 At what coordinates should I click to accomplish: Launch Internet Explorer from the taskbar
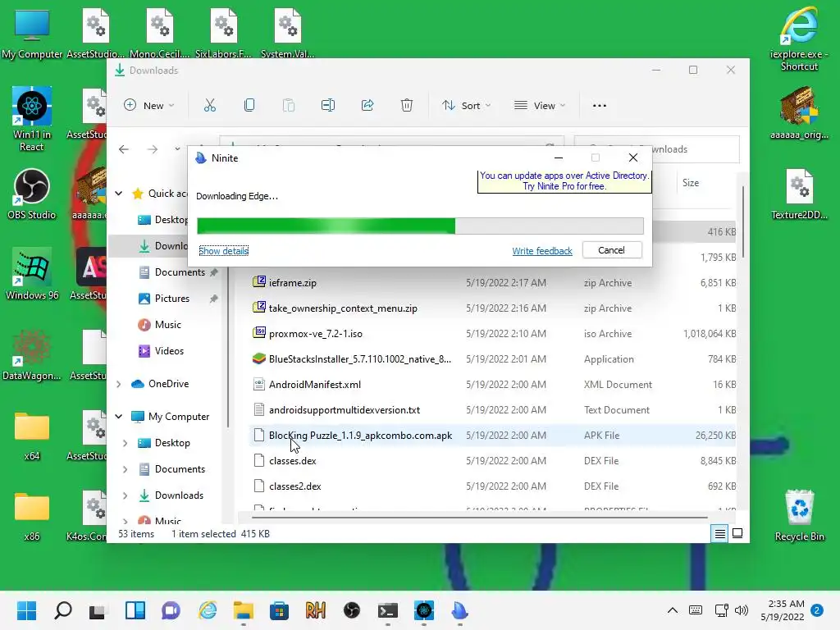click(208, 610)
